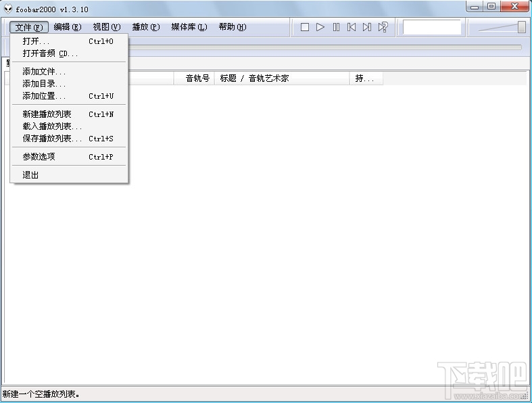This screenshot has width=532, height=403.
Task: Open the 编辑(E) menu
Action: tap(68, 27)
